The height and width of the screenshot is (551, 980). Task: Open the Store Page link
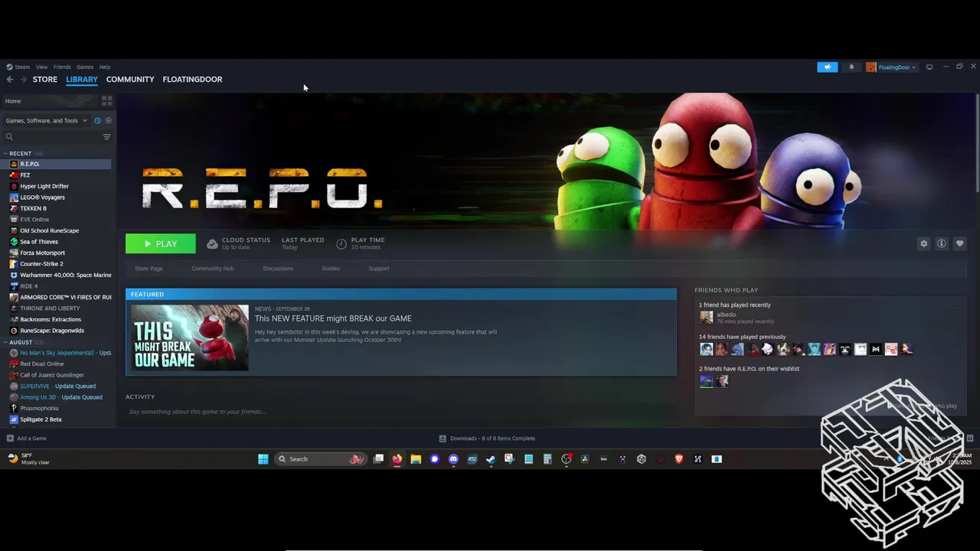(149, 269)
